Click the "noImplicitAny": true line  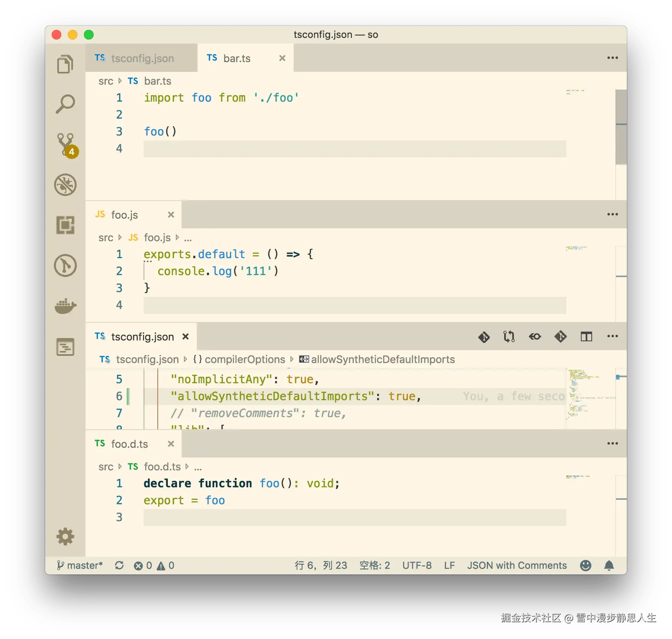pyautogui.click(x=244, y=379)
